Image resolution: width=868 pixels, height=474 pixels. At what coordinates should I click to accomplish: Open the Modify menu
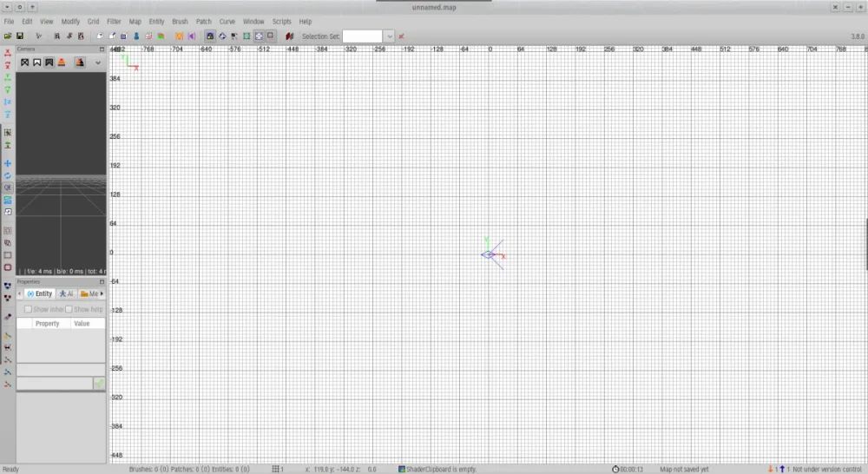point(70,22)
